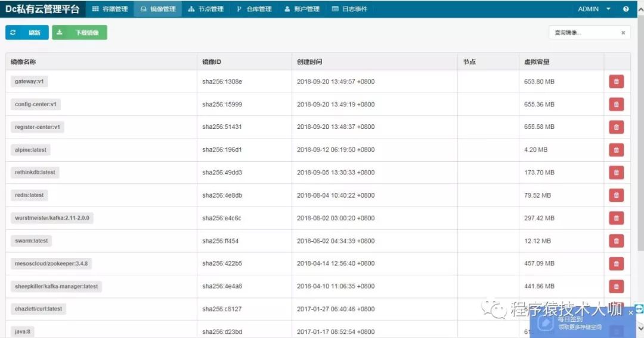Delete the sheepkiller/kafka-manager image
The width and height of the screenshot is (644, 338).
616,286
